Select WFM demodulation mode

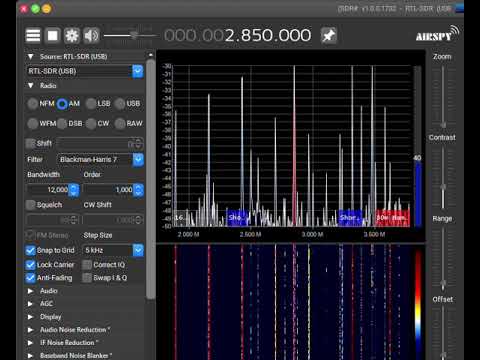pyautogui.click(x=33, y=124)
